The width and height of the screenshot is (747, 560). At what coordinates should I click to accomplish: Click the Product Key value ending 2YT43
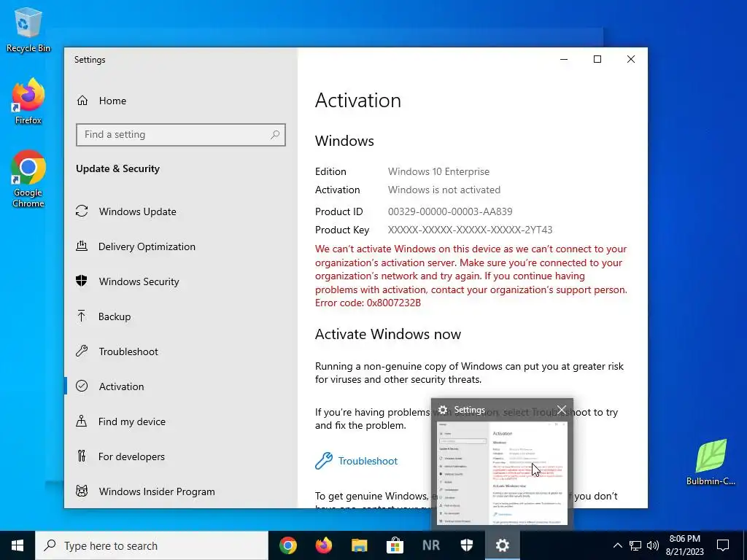(471, 230)
